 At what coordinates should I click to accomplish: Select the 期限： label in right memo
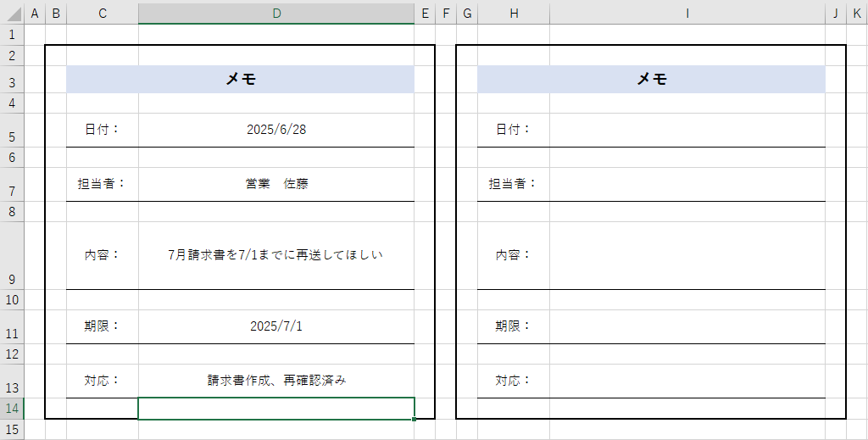point(513,326)
